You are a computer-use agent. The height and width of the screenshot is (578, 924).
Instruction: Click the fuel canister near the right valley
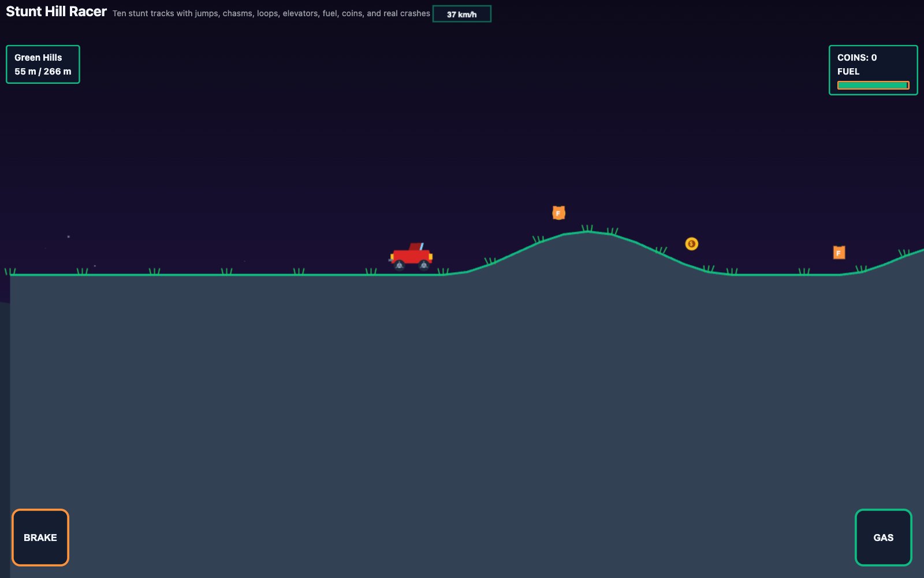[x=839, y=253]
